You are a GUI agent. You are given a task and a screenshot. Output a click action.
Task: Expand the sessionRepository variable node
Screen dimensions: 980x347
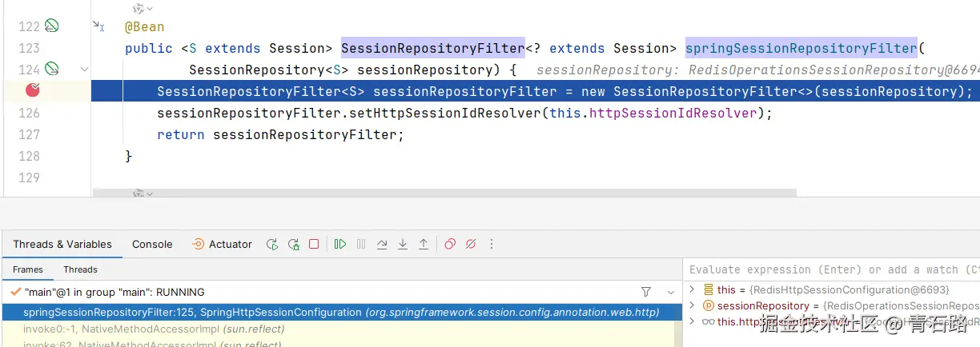click(x=693, y=305)
